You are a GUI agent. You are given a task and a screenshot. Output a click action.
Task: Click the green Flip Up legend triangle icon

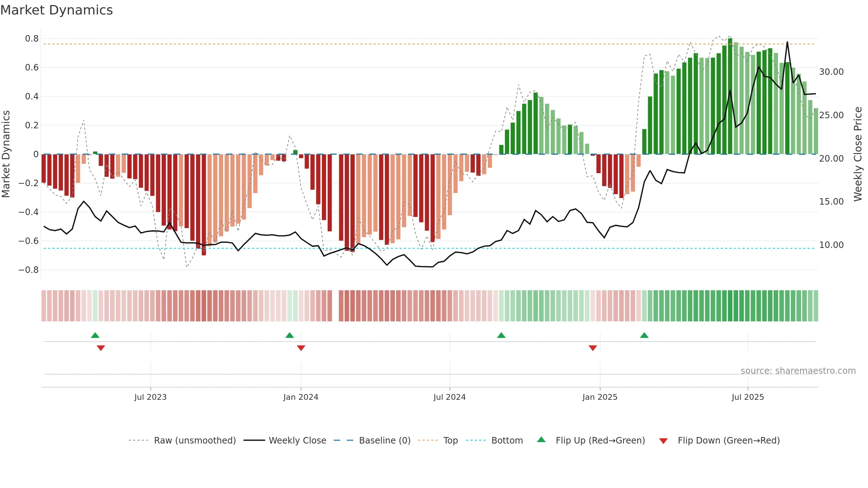coord(541,440)
